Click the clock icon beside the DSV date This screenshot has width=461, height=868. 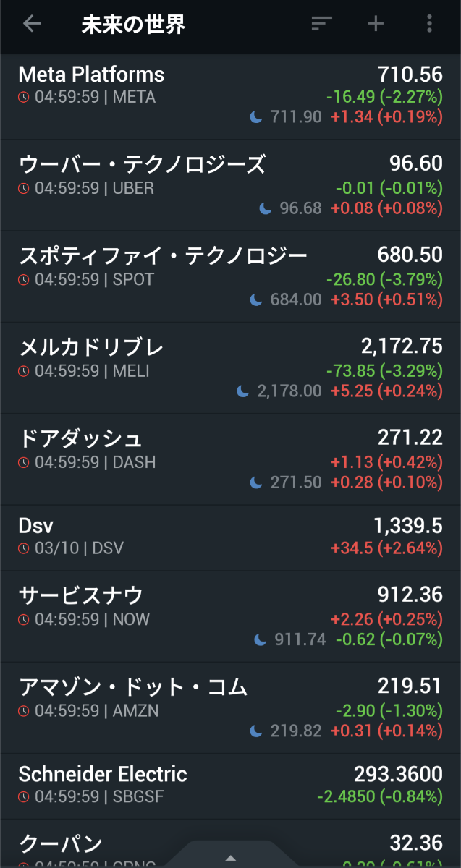click(x=24, y=548)
